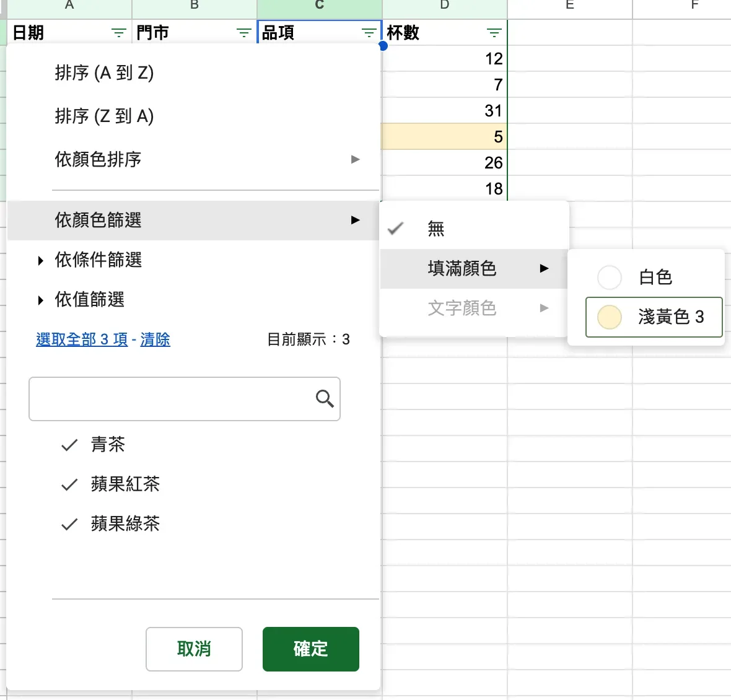The image size is (731, 700).
Task: Click the 取消 button
Action: click(x=194, y=649)
